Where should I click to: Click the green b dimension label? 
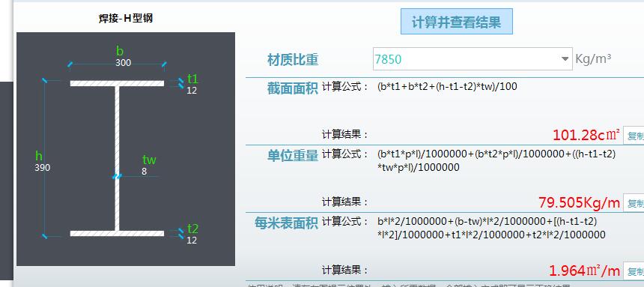120,51
